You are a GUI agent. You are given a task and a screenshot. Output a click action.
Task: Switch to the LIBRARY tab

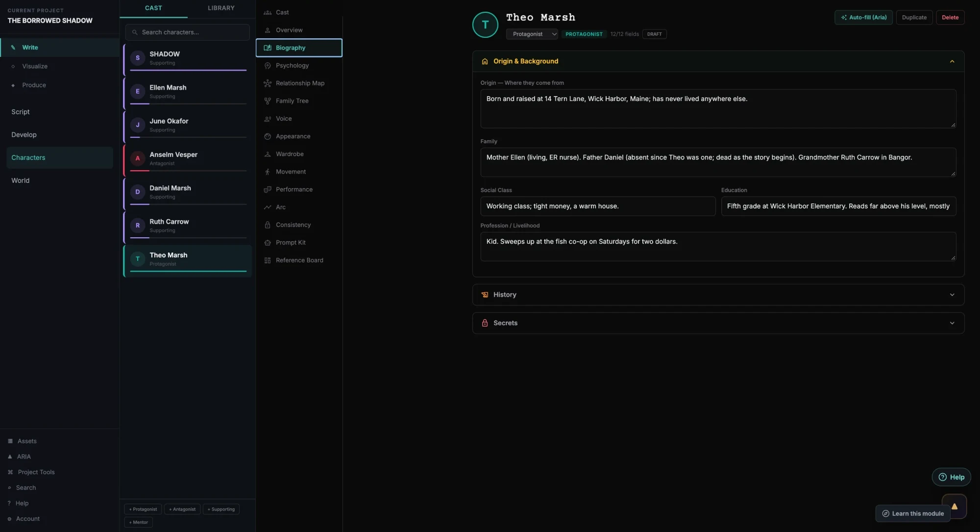[x=221, y=8]
